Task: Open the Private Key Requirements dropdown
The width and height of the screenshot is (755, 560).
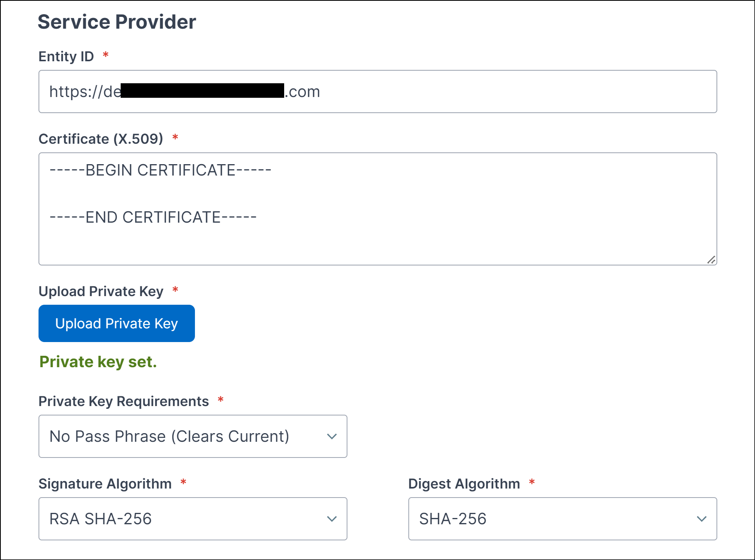Action: (x=193, y=436)
